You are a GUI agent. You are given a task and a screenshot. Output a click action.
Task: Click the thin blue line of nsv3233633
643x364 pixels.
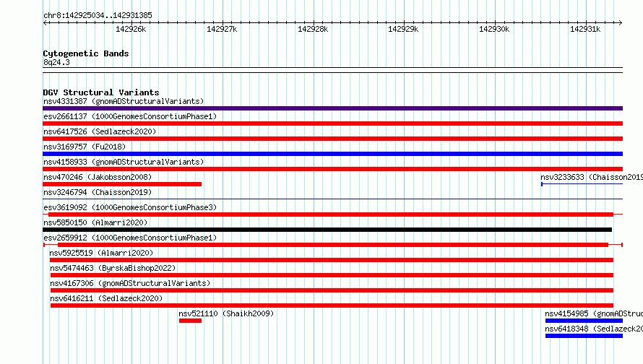click(582, 184)
